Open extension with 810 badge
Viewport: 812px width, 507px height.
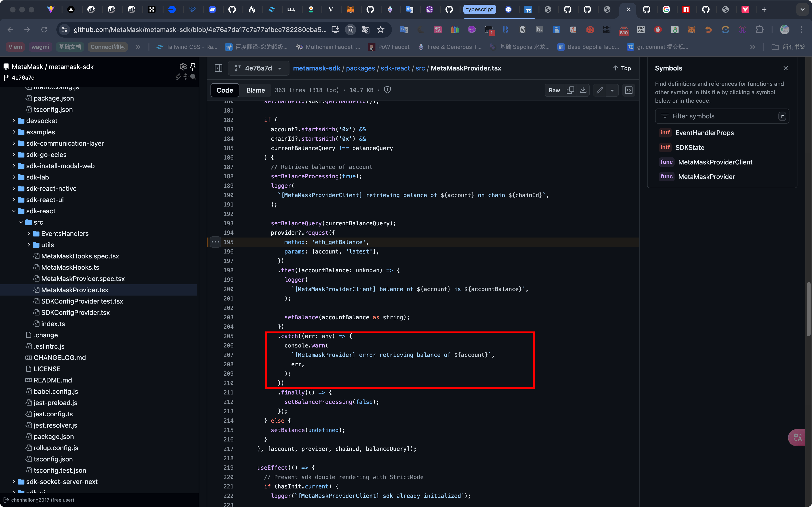tap(624, 30)
